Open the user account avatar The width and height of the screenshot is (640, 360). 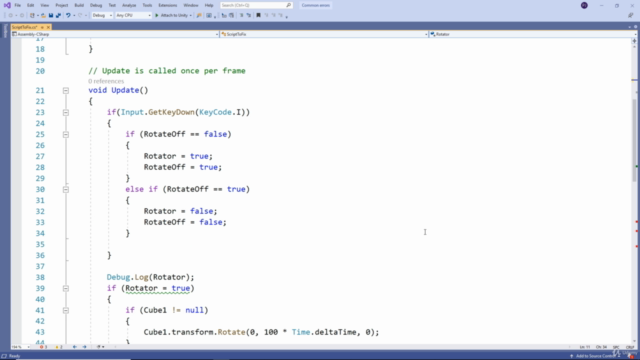tap(584, 5)
